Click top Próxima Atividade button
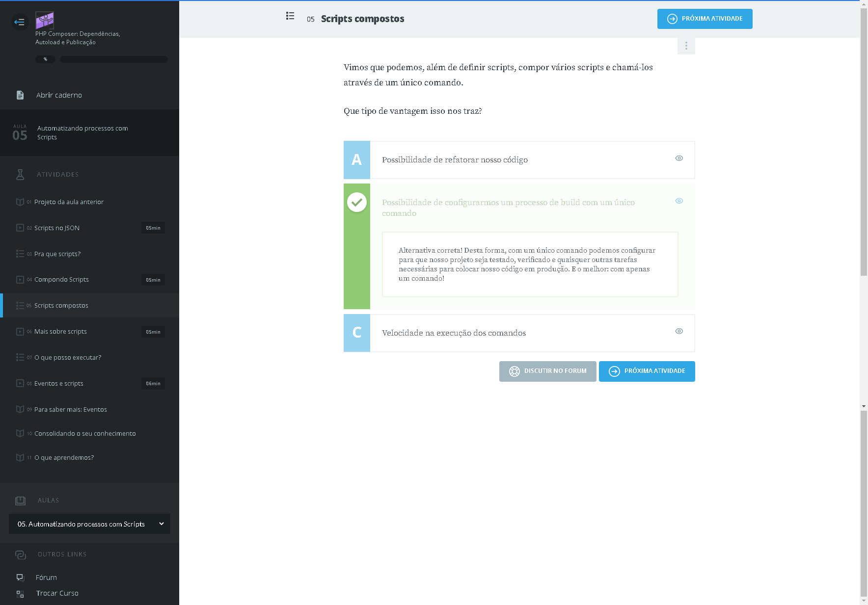Image resolution: width=868 pixels, height=605 pixels. [705, 19]
